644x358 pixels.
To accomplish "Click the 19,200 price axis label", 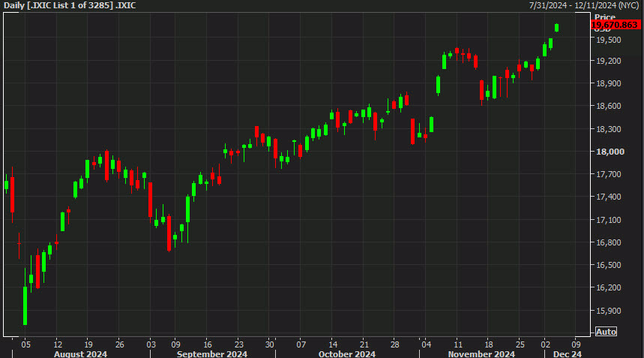I will 609,61.
